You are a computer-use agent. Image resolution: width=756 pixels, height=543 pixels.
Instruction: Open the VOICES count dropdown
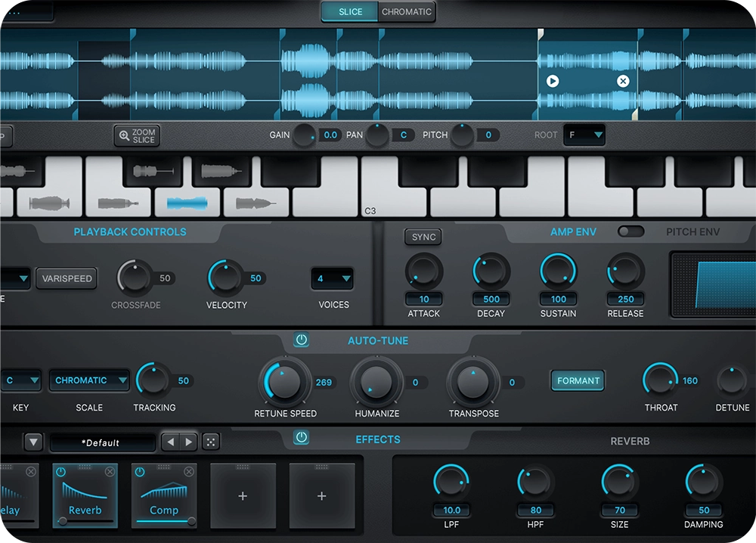point(332,278)
